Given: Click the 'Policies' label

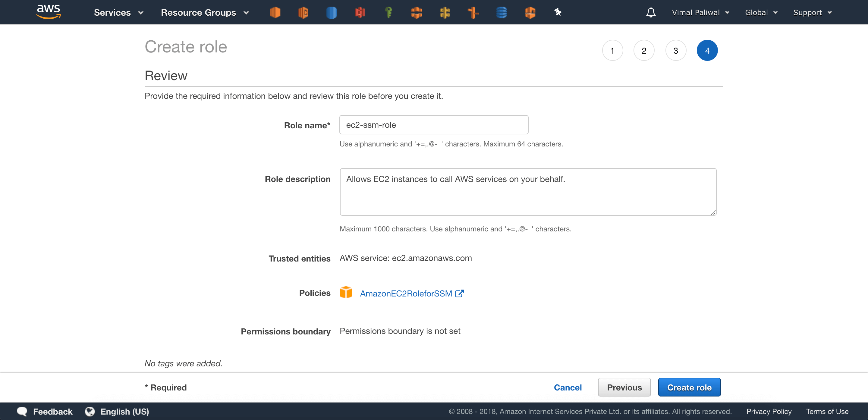Looking at the screenshot, I should point(315,293).
